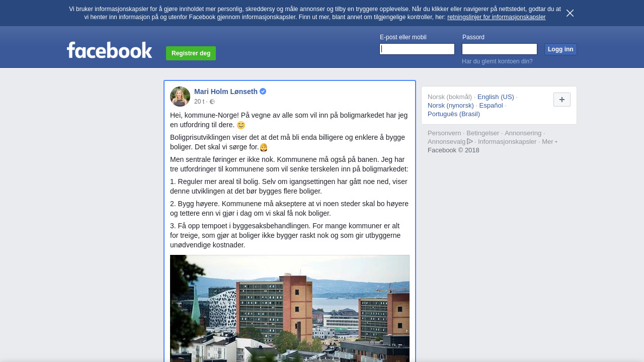Select Norsk (nynorsk) language

tap(451, 106)
